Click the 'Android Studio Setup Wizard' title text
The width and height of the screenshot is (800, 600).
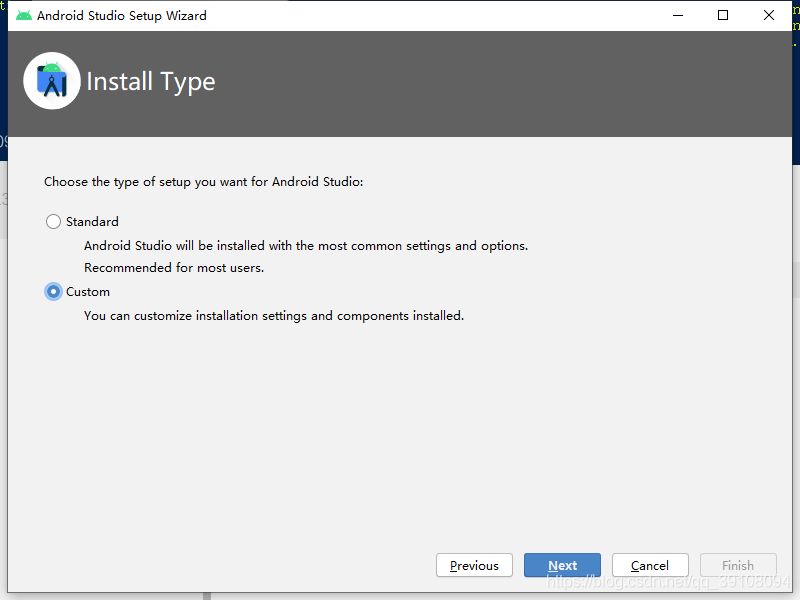122,16
